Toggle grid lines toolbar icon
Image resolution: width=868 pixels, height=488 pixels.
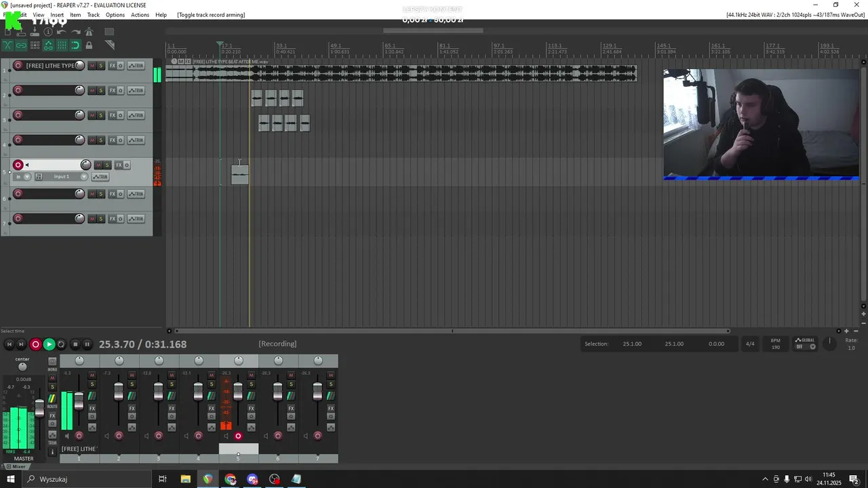tap(62, 45)
